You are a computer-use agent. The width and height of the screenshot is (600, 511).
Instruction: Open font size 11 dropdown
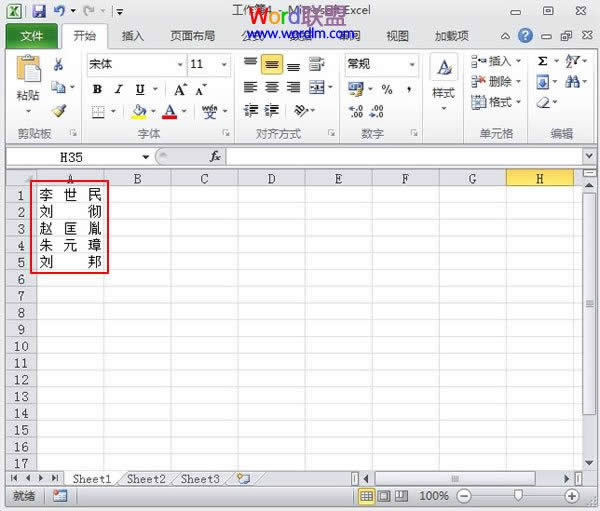(224, 64)
